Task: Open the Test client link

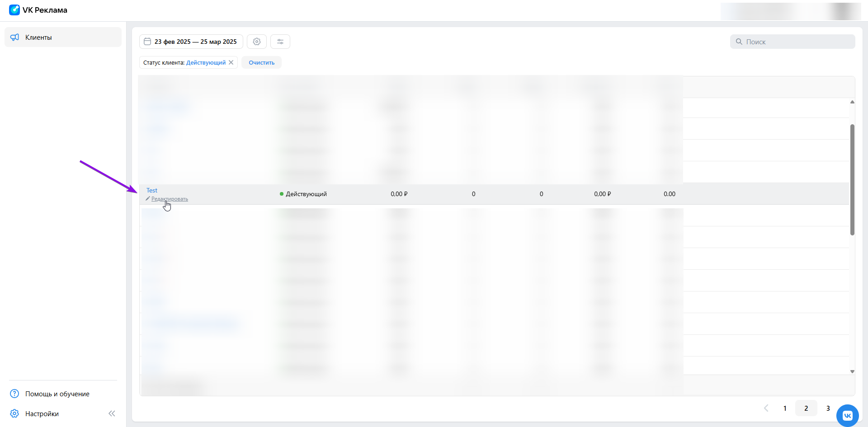Action: (152, 190)
